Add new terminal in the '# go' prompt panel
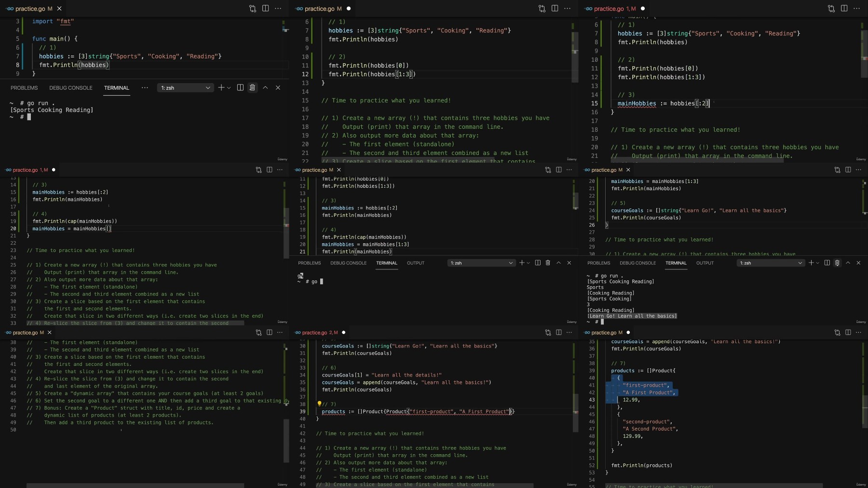The image size is (868, 488). (521, 263)
